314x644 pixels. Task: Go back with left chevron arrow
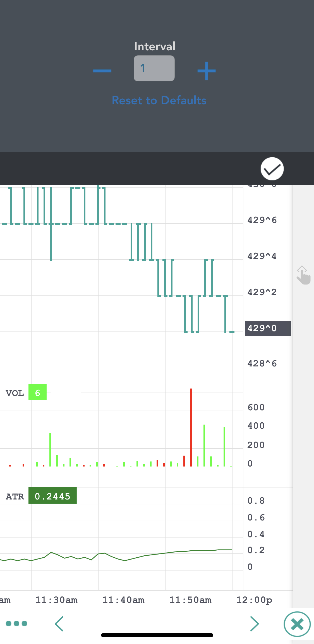[59, 624]
